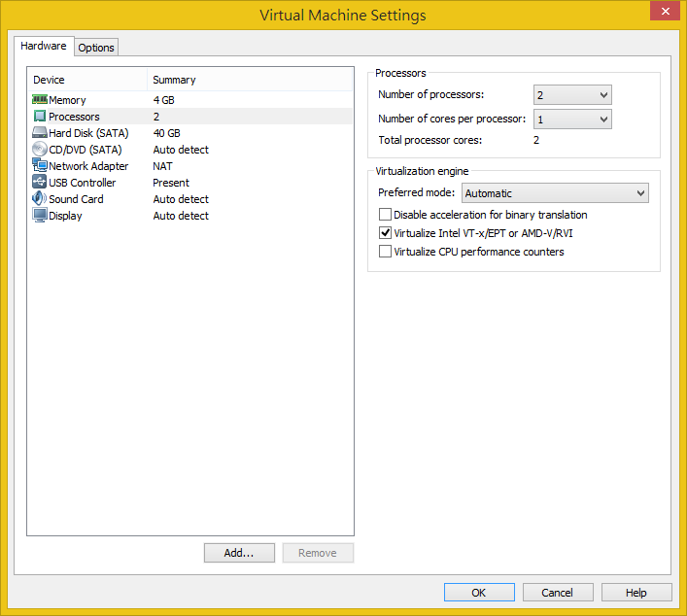Click the Display monitor icon
This screenshot has width=687, height=616.
point(40,215)
